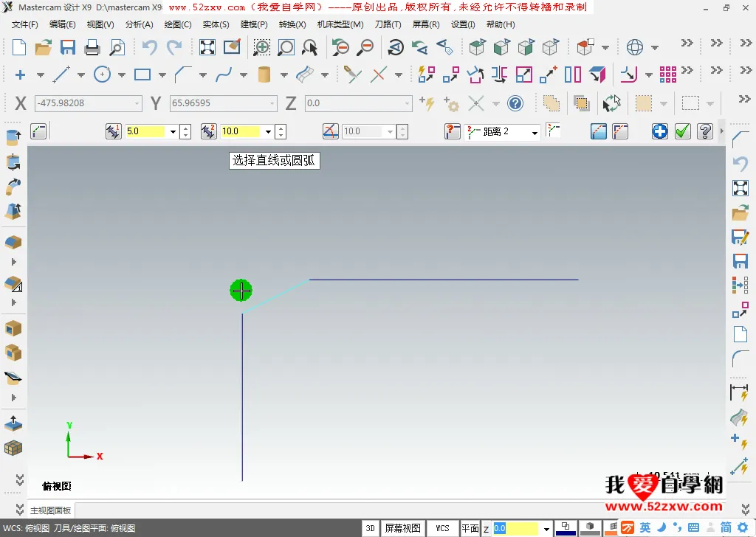
Task: Select the create rectangle tool
Action: coord(142,75)
